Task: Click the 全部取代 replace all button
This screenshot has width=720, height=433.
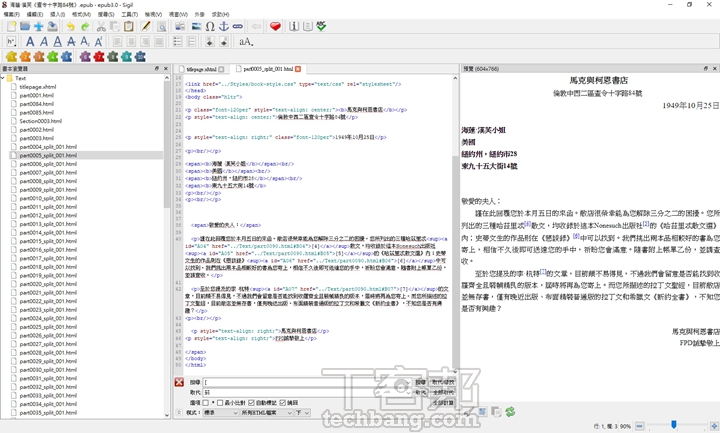Action: pyautogui.click(x=443, y=393)
